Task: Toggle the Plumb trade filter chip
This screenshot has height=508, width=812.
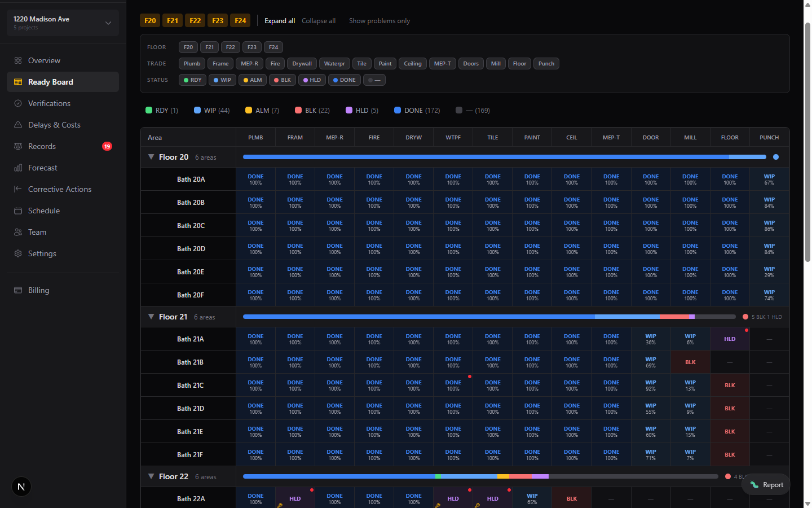Action: 192,64
